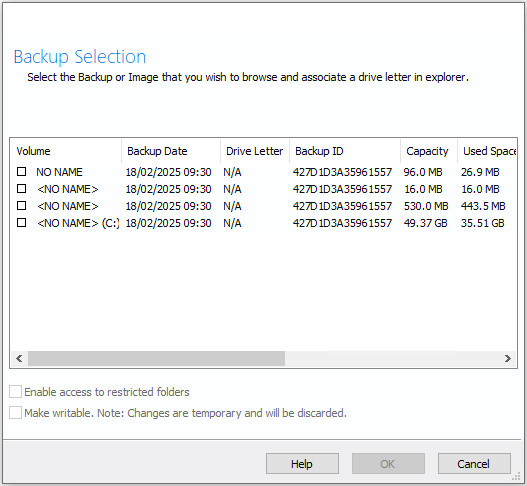Screen dimensions: 527x486
Task: Tick the 16.0 MB volume checkbox
Action: click(x=22, y=189)
